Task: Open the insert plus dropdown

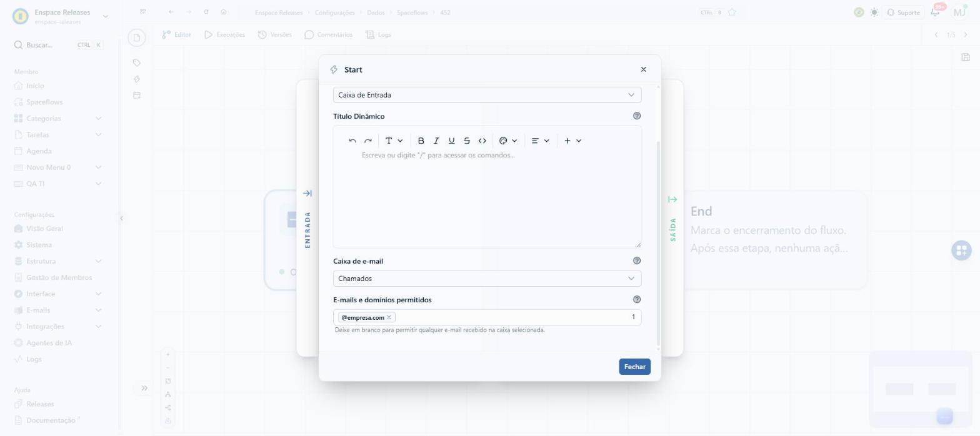Action: pyautogui.click(x=572, y=141)
